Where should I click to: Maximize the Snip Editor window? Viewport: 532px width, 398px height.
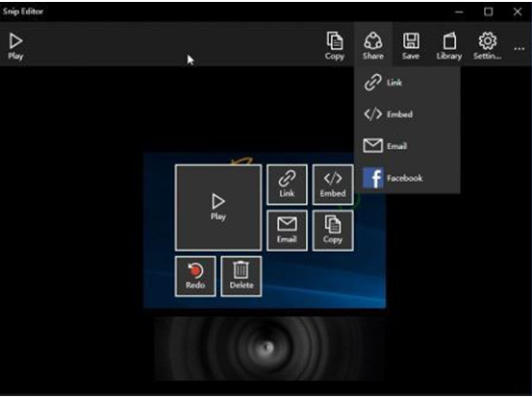[x=489, y=12]
